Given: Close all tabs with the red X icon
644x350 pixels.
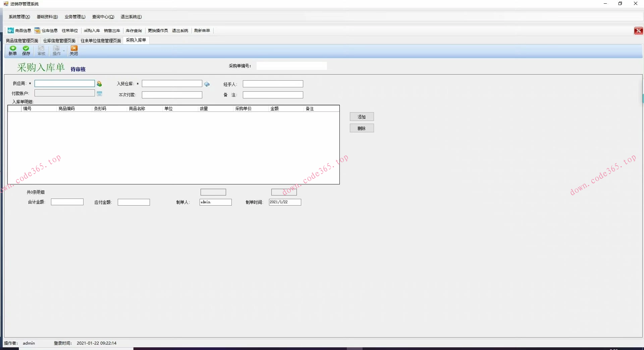Looking at the screenshot, I should point(638,31).
